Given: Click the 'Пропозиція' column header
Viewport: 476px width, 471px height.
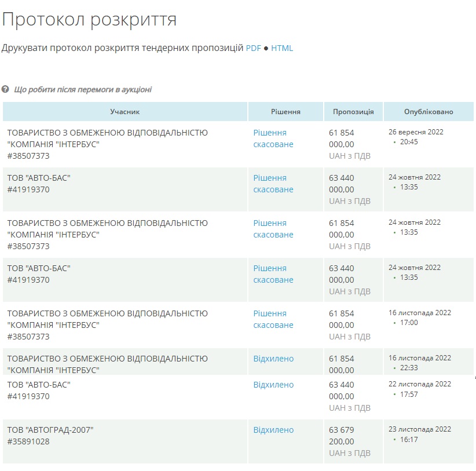Looking at the screenshot, I should pos(353,112).
